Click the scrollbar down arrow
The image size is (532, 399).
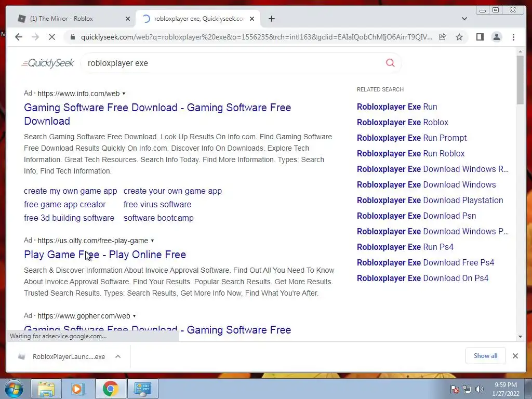click(x=520, y=337)
